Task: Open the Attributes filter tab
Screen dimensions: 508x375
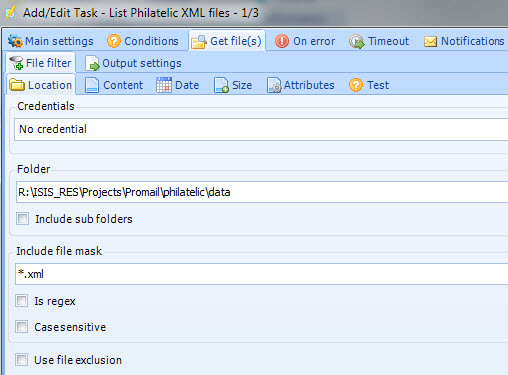Action: click(x=301, y=85)
